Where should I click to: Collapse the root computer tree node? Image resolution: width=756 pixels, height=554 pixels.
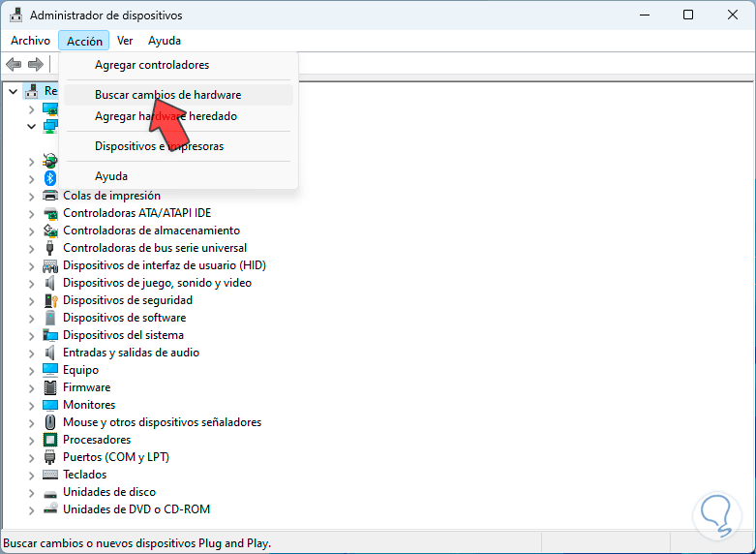click(x=14, y=91)
